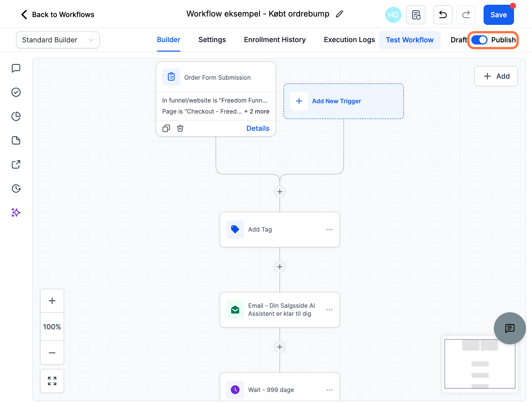Click external link share icon in sidebar

pyautogui.click(x=16, y=164)
